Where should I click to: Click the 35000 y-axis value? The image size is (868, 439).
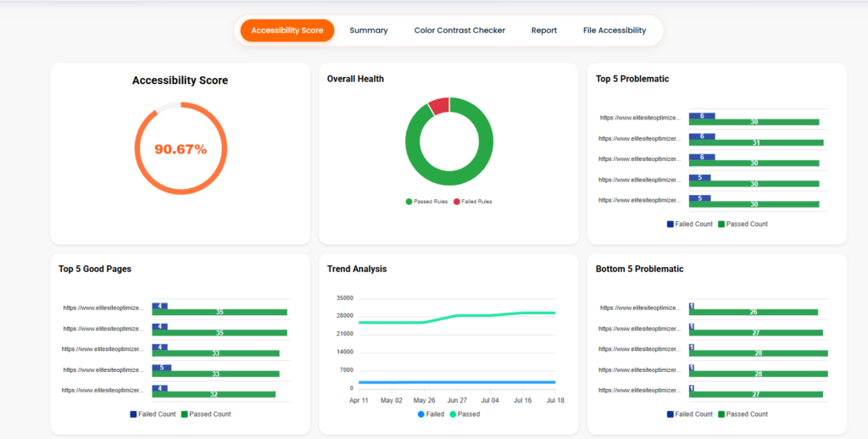[x=344, y=297]
